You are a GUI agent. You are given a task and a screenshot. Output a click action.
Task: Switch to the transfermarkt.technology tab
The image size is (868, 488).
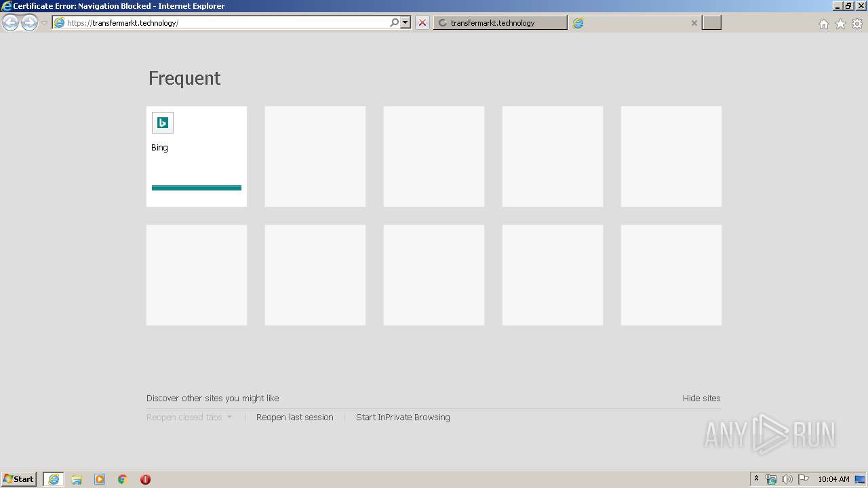pyautogui.click(x=500, y=23)
